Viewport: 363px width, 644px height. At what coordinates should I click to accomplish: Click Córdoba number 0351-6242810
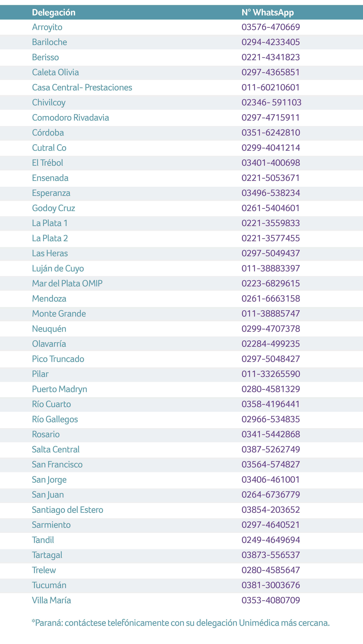(271, 132)
